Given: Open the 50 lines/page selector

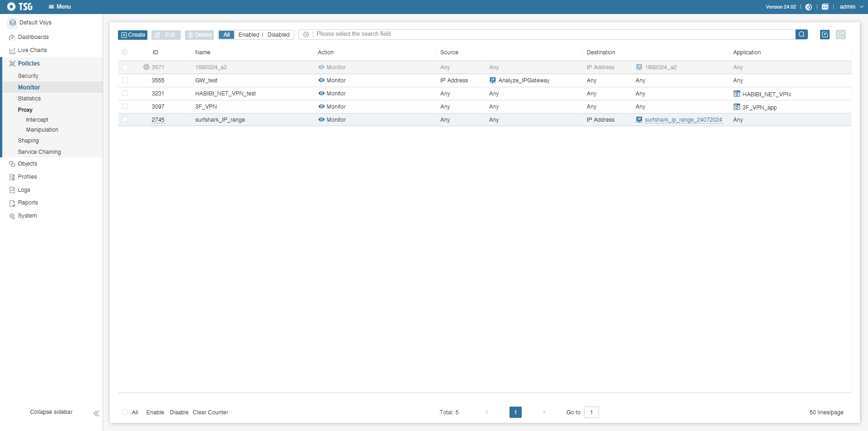Looking at the screenshot, I should click(826, 412).
